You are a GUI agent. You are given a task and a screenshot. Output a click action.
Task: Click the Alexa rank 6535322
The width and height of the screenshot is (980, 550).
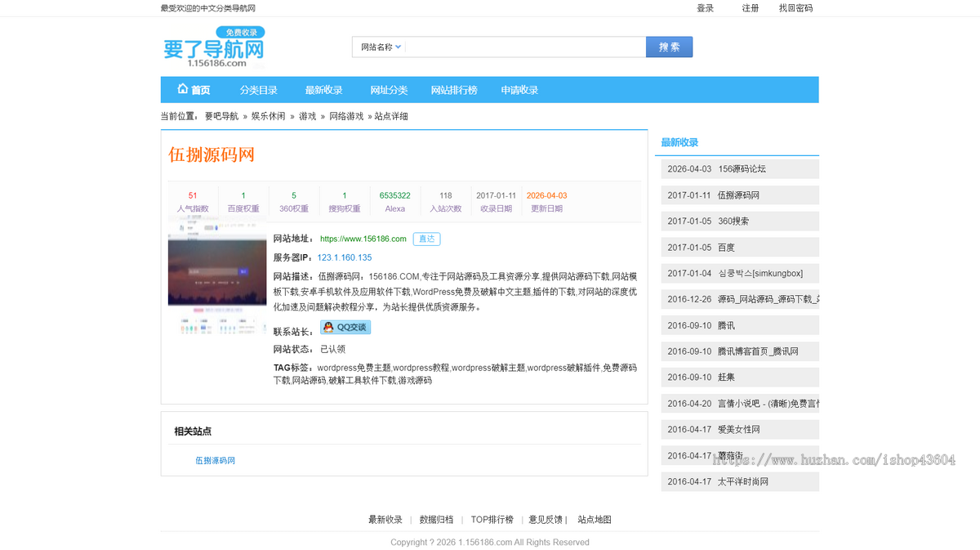[x=395, y=195]
